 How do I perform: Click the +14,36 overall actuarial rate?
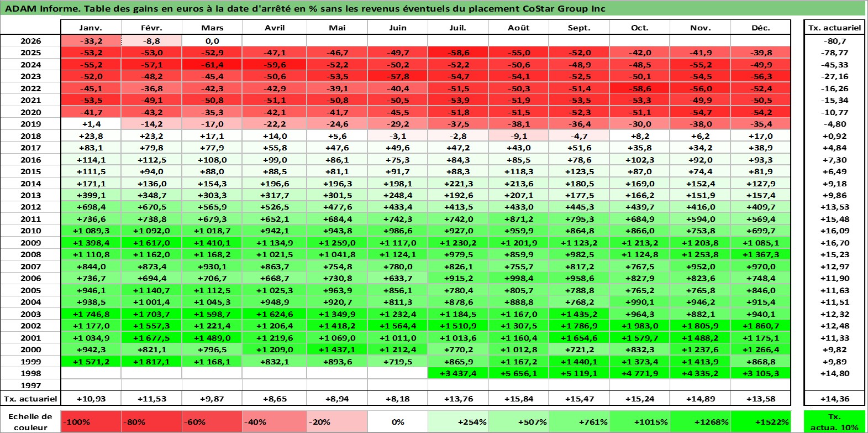[834, 399]
